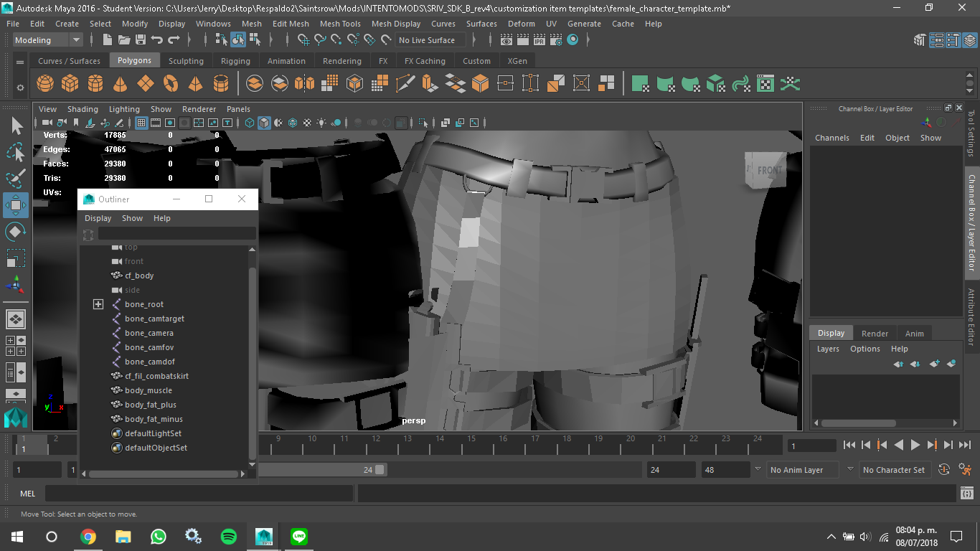Click the Outliner horizontal scrollbar

[164, 474]
